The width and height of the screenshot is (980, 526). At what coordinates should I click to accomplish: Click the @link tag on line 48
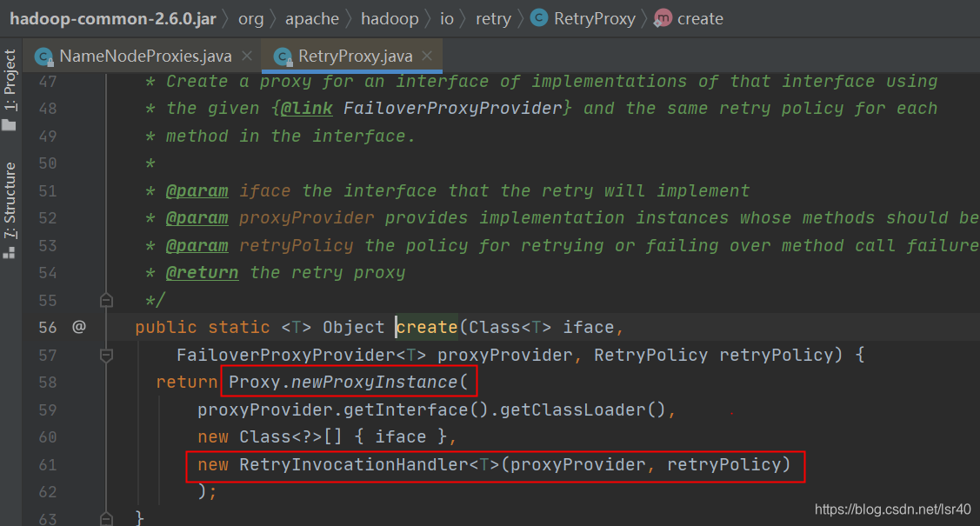tap(306, 108)
